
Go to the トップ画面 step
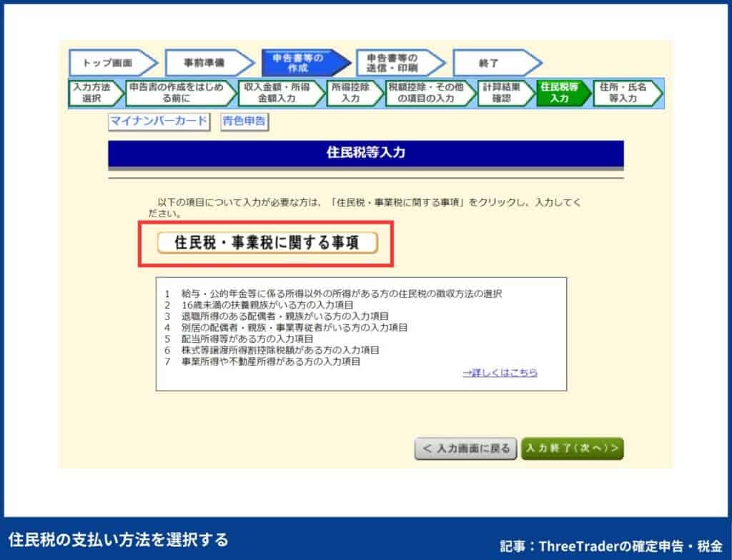pyautogui.click(x=113, y=63)
